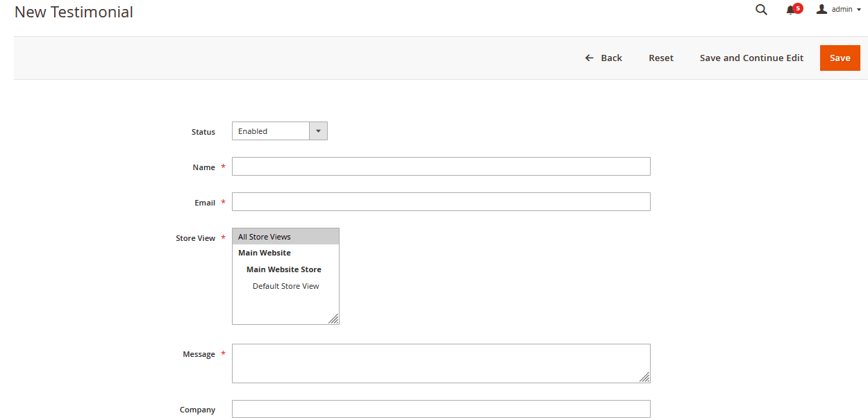The height and width of the screenshot is (418, 868).
Task: Expand the Status dropdown arrow
Action: [318, 131]
